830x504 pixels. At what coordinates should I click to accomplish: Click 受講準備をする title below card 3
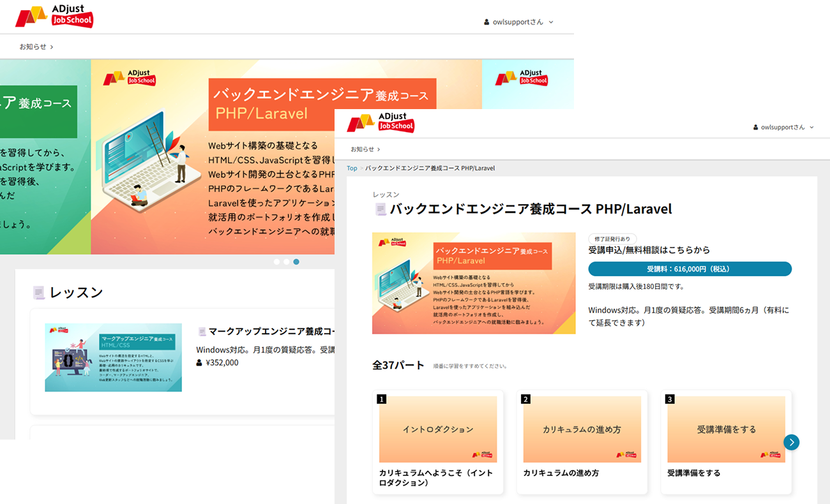[x=694, y=473]
